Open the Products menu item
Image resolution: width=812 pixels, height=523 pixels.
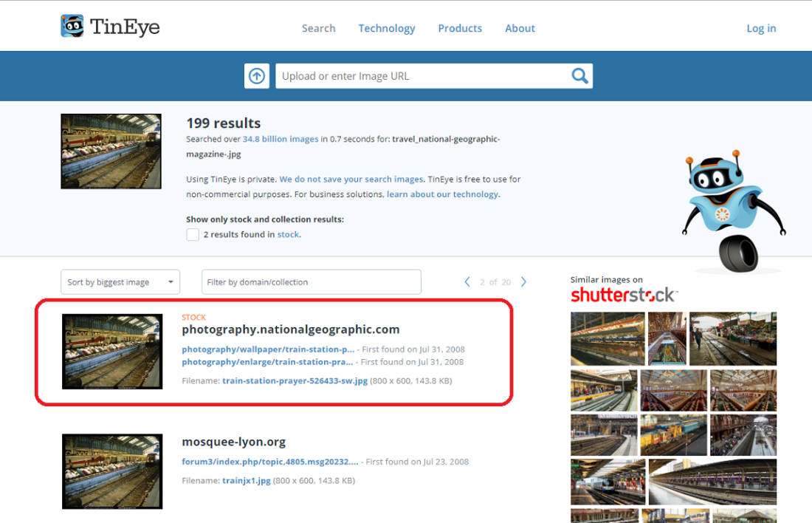pyautogui.click(x=460, y=29)
